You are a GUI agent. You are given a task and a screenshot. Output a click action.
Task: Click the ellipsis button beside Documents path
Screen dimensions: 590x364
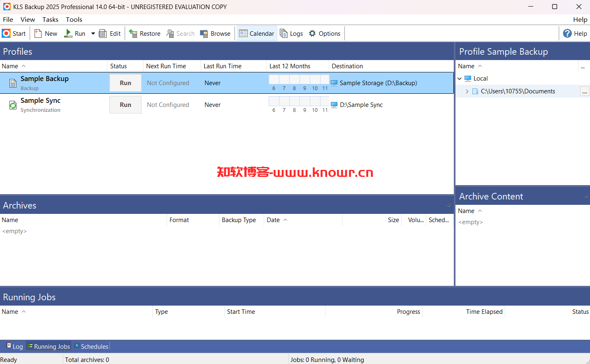click(x=585, y=91)
